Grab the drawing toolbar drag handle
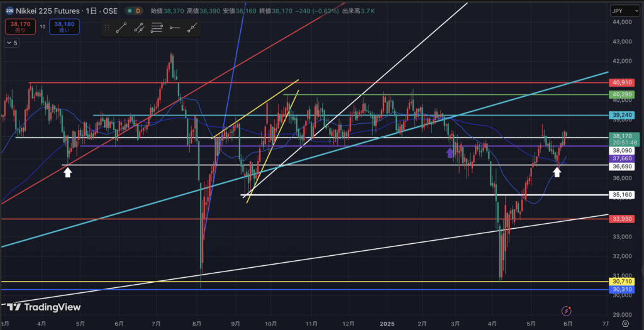 [107, 28]
